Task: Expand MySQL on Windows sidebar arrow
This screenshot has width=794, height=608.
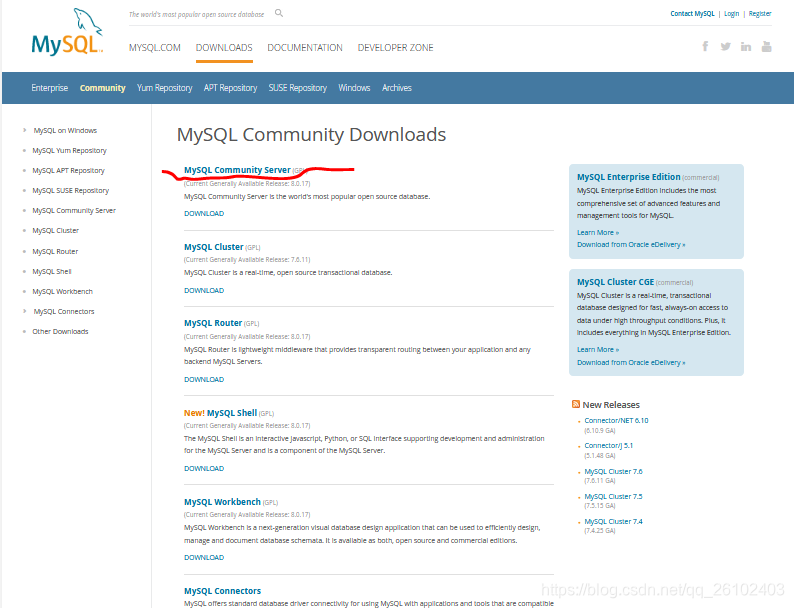Action: pos(24,130)
